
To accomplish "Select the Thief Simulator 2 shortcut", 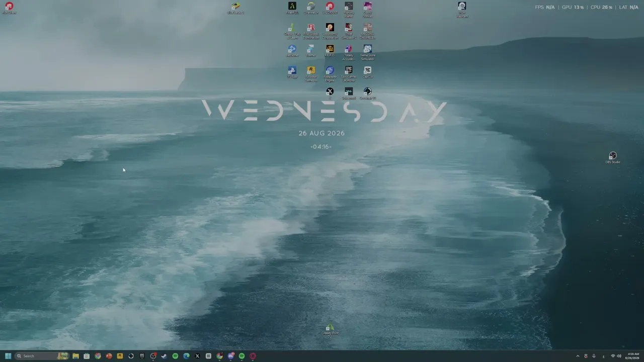I will 349,31.
